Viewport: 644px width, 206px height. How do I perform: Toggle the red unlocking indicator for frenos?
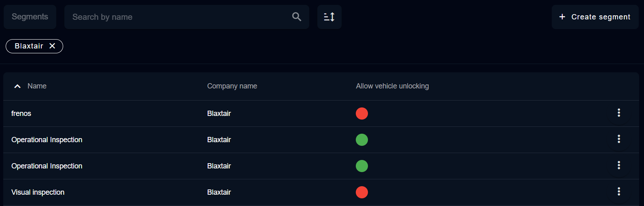pos(361,114)
